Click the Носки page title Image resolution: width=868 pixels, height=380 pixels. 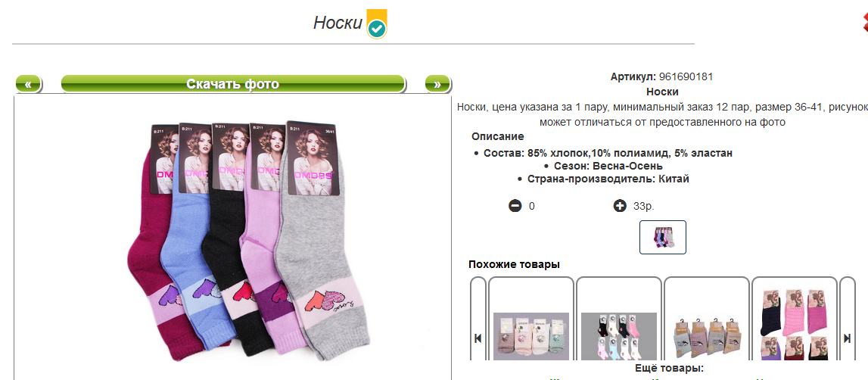(x=338, y=23)
